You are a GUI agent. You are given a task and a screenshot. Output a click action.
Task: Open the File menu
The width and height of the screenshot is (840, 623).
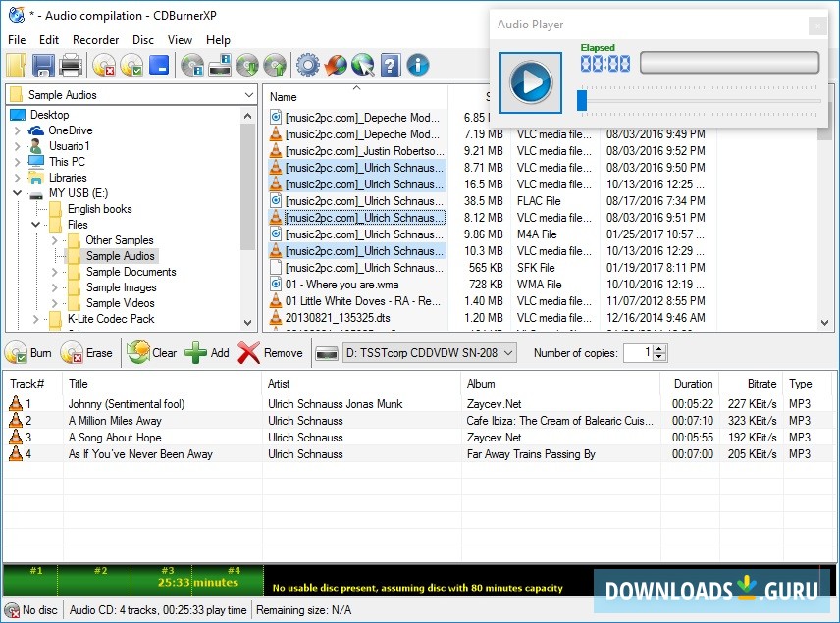17,40
